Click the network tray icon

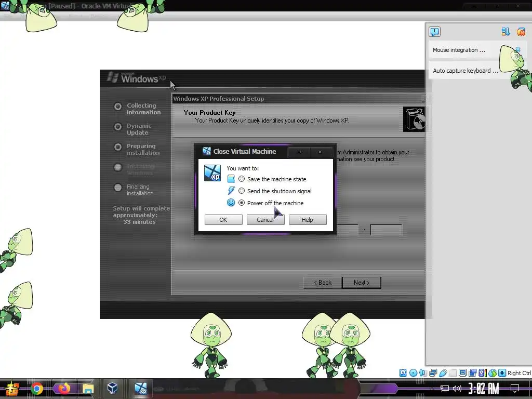[x=445, y=389]
